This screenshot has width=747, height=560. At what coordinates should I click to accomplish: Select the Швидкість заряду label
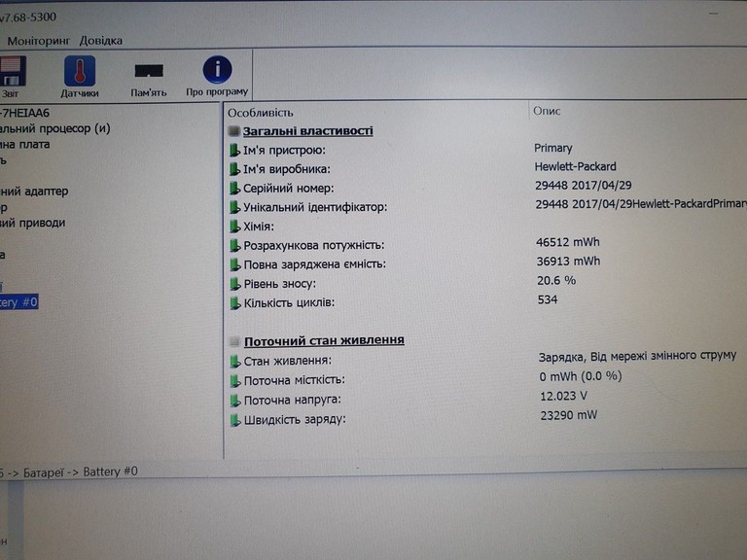coord(295,420)
